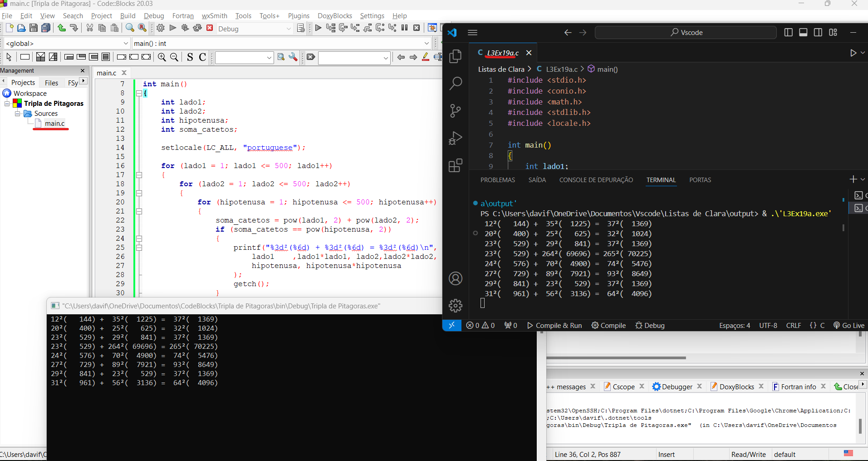This screenshot has width=868, height=461.
Task: Toggle the fold marker at line 8 in Code::Blocks
Action: [x=139, y=93]
